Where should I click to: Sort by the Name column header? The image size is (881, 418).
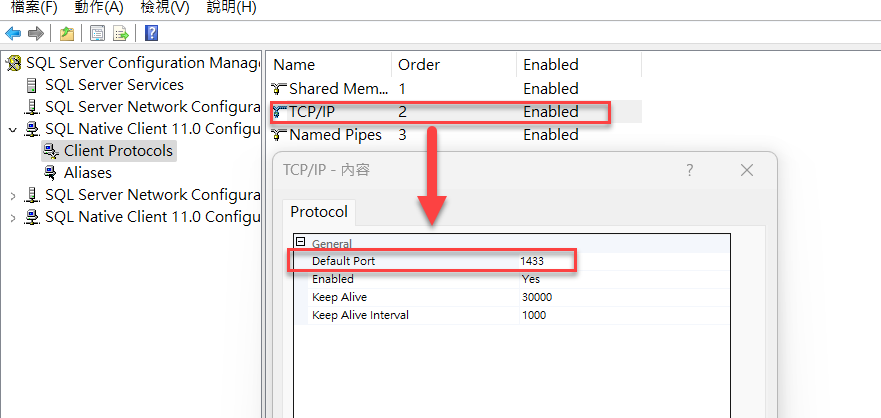pyautogui.click(x=329, y=65)
